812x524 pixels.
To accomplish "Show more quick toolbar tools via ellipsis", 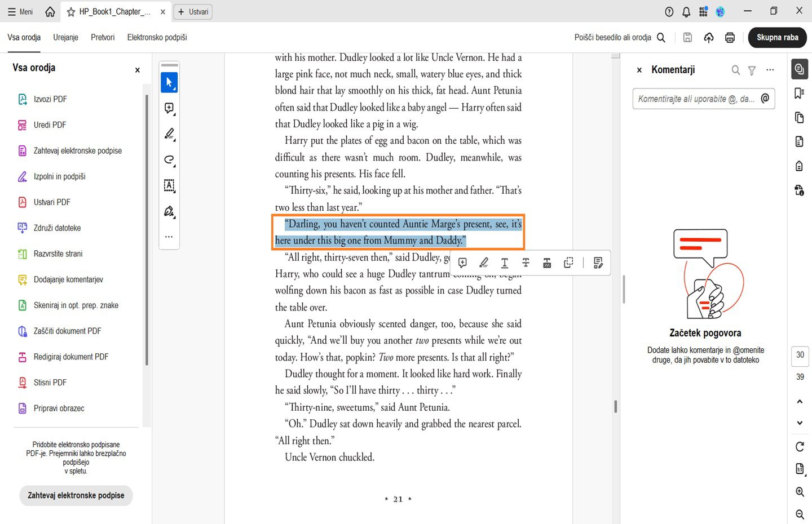I will pyautogui.click(x=169, y=237).
